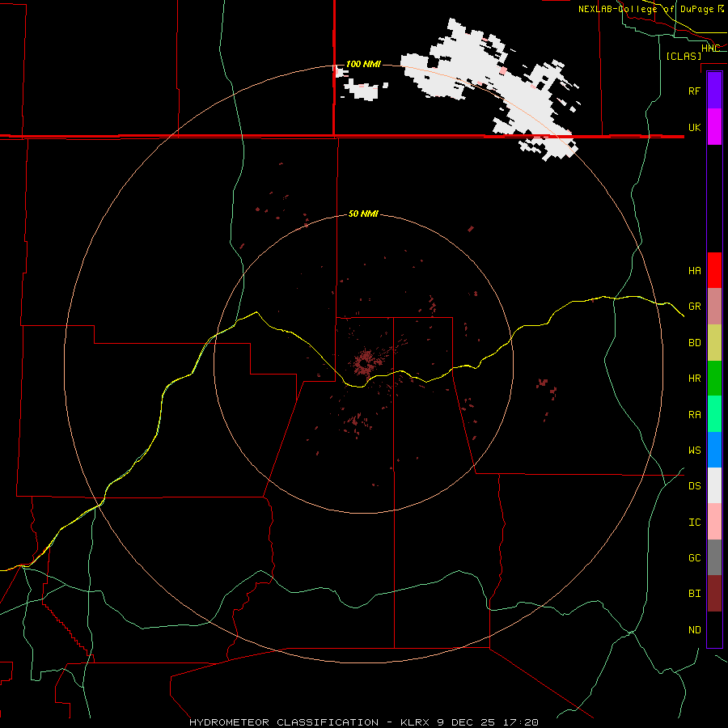The width and height of the screenshot is (728, 728).
Task: Click the BI legend label
Action: (694, 594)
